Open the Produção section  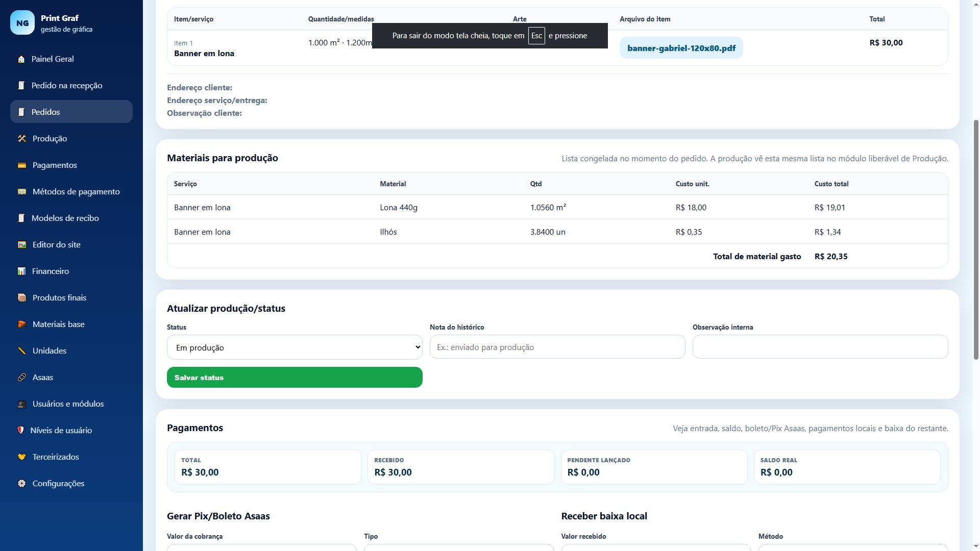pyautogui.click(x=71, y=139)
